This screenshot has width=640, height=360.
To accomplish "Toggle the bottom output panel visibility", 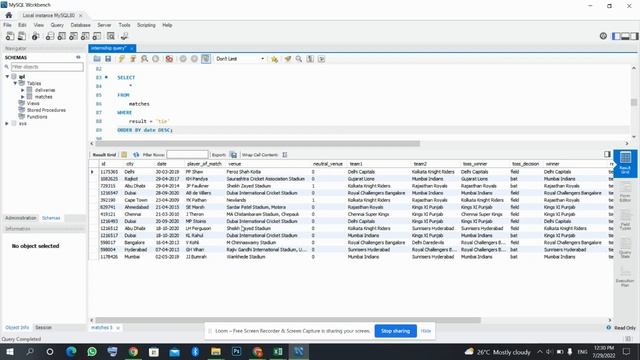I will [625, 36].
